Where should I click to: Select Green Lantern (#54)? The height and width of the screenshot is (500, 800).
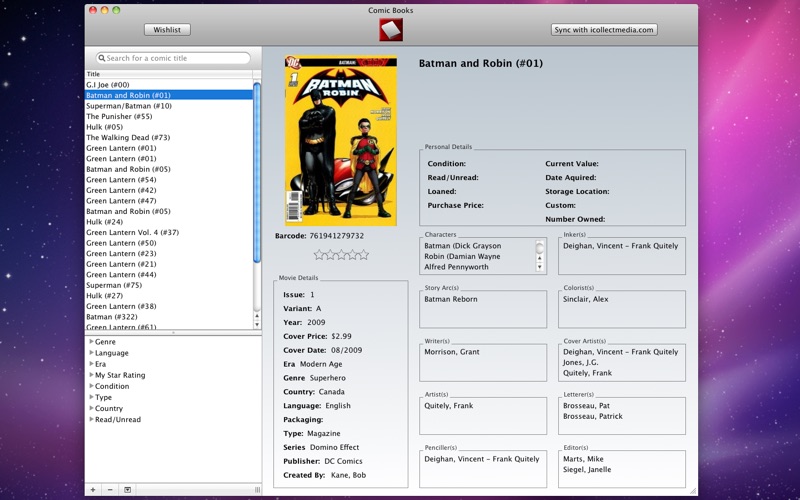tap(169, 180)
